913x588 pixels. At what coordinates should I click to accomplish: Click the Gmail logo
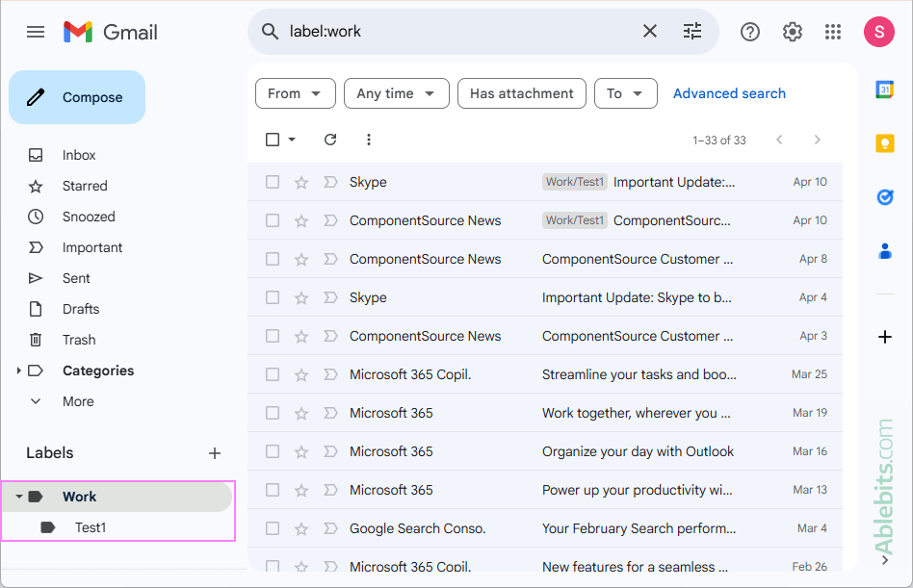point(111,32)
